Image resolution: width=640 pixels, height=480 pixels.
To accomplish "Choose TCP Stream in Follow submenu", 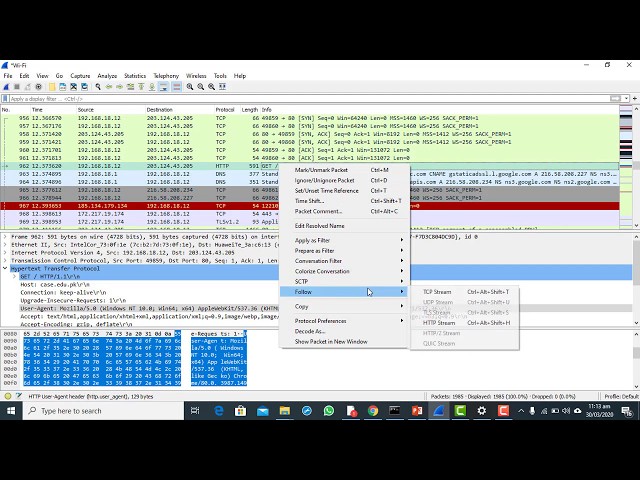I will pyautogui.click(x=465, y=292).
